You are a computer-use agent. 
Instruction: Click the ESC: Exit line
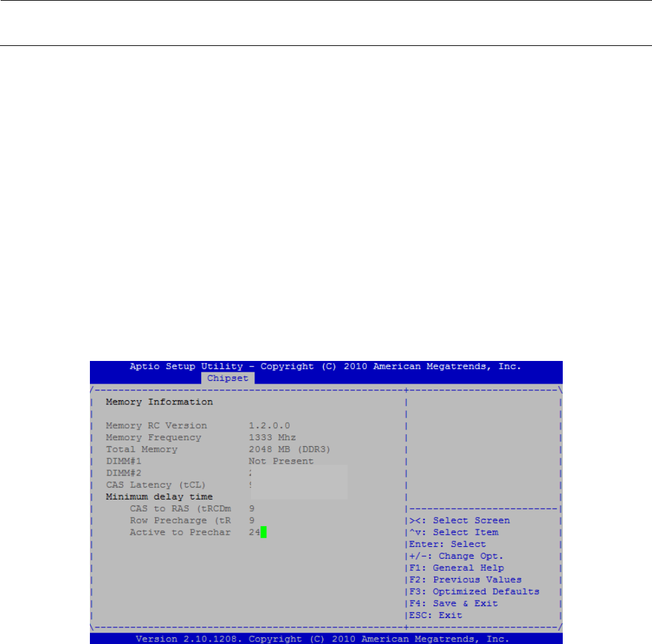[x=436, y=615]
